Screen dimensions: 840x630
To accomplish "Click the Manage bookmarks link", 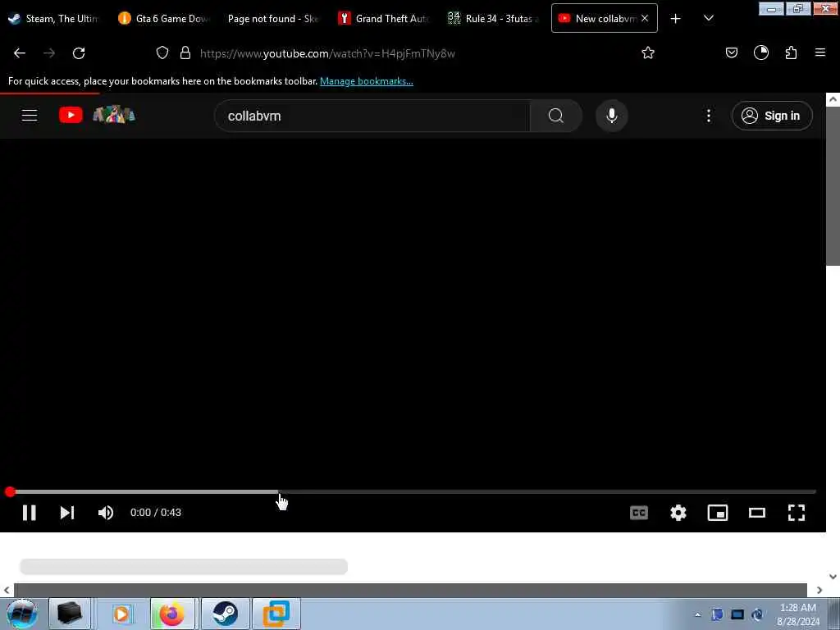I will pyautogui.click(x=367, y=81).
